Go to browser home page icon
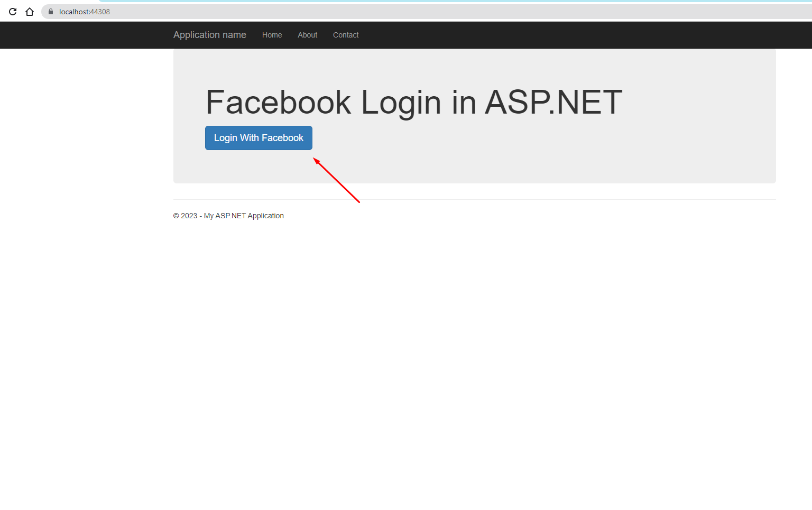812x510 pixels. 30,12
